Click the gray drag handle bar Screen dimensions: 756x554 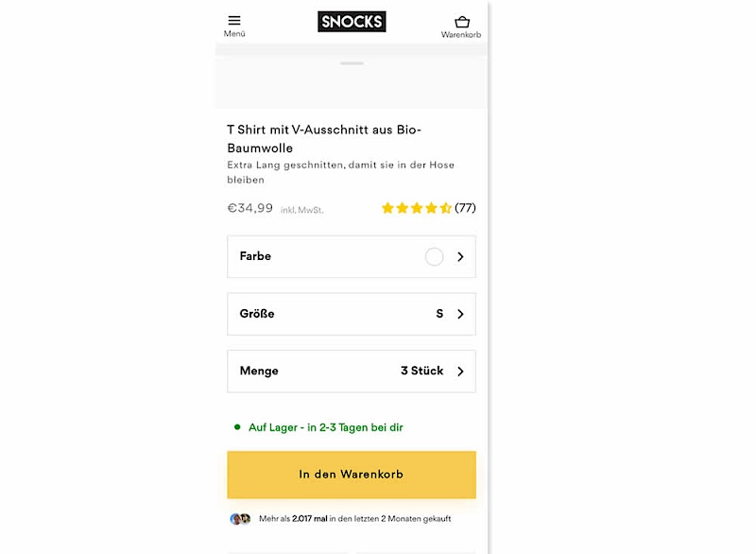pyautogui.click(x=352, y=63)
